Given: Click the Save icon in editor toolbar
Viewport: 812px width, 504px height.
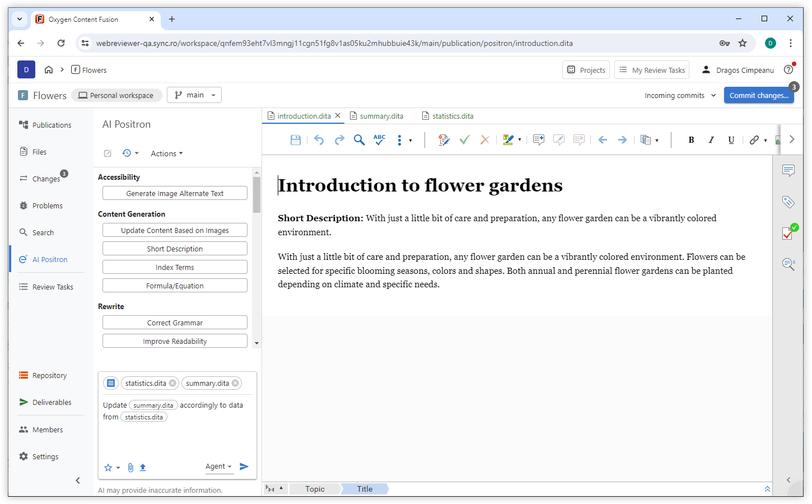Looking at the screenshot, I should [296, 140].
